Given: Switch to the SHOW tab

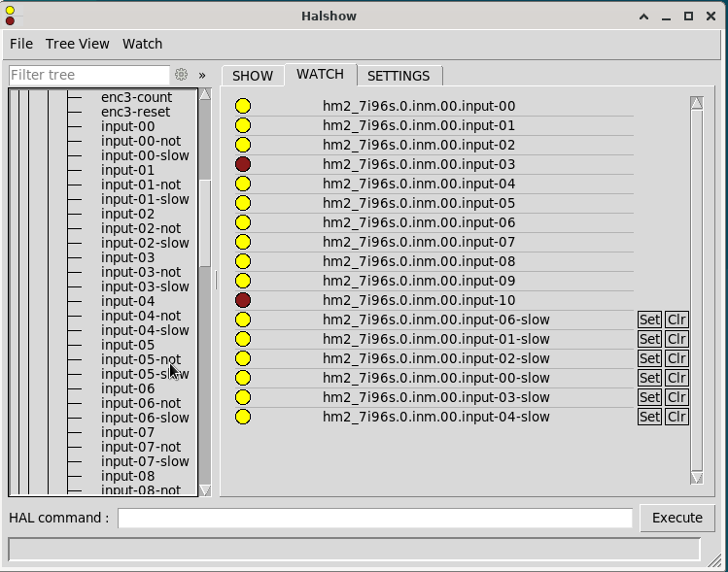Looking at the screenshot, I should tap(253, 76).
